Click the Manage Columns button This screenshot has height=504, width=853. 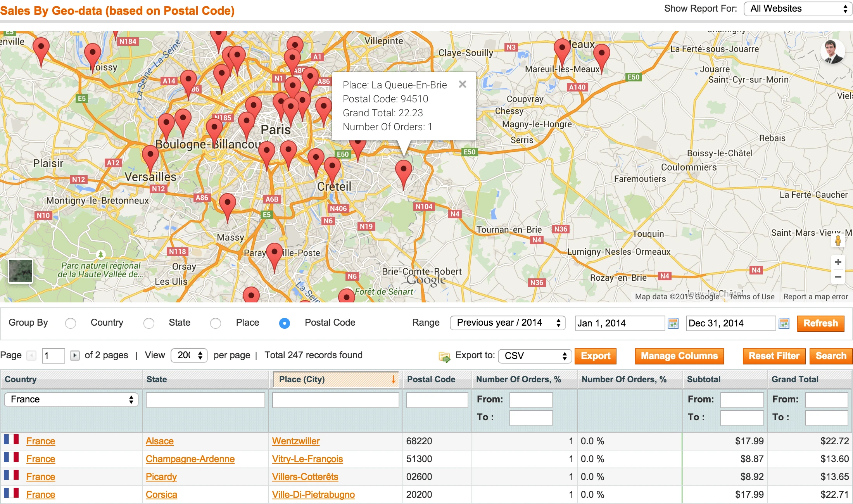click(679, 356)
